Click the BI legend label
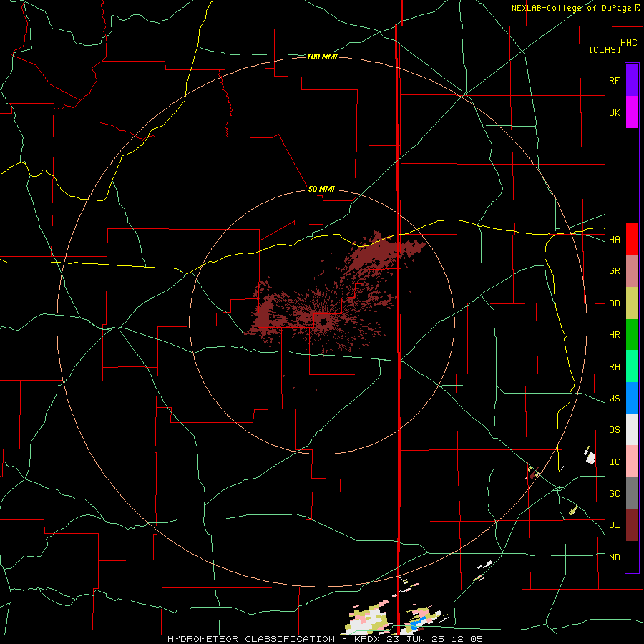Image resolution: width=644 pixels, height=644 pixels. coord(614,525)
